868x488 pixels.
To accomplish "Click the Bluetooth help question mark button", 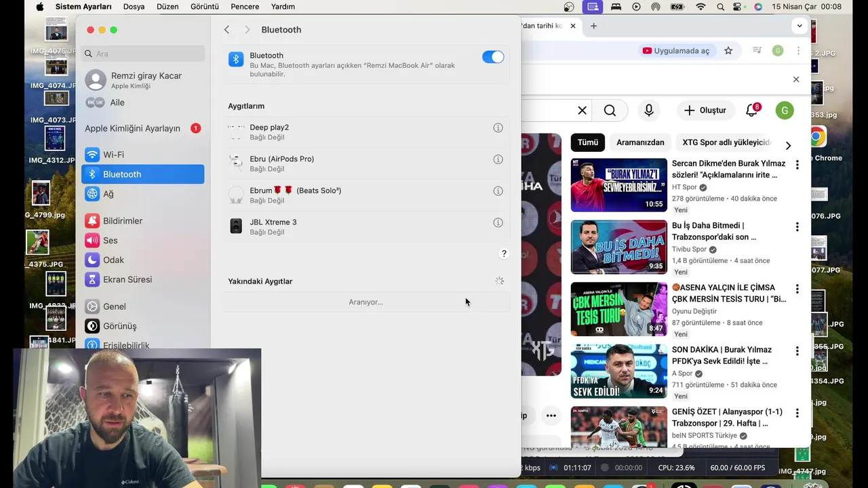I will 503,253.
